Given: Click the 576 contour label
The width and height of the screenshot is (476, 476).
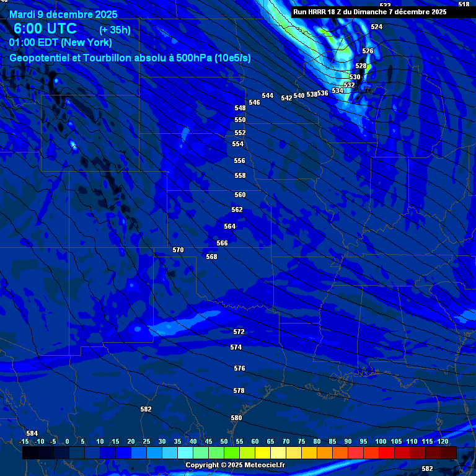Looking at the screenshot, I should pyautogui.click(x=239, y=368).
